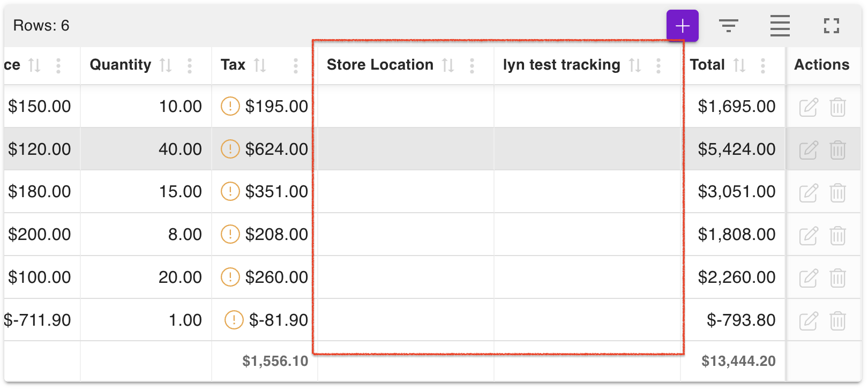Select the $200.00 price cell
This screenshot has height=390, width=868.
(x=42, y=234)
